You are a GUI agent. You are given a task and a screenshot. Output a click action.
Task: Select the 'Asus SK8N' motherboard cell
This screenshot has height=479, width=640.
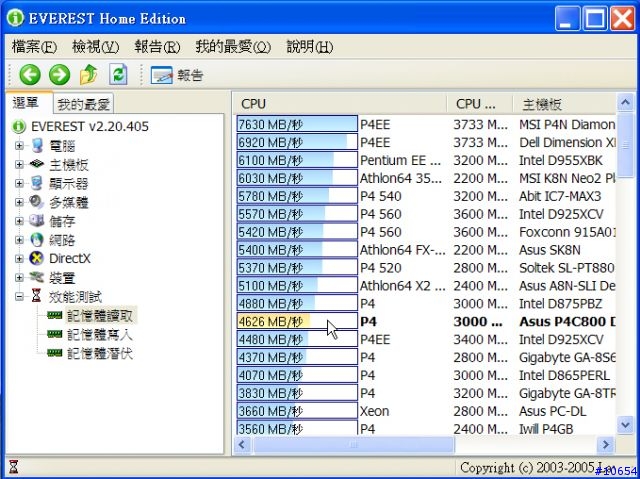[549, 250]
